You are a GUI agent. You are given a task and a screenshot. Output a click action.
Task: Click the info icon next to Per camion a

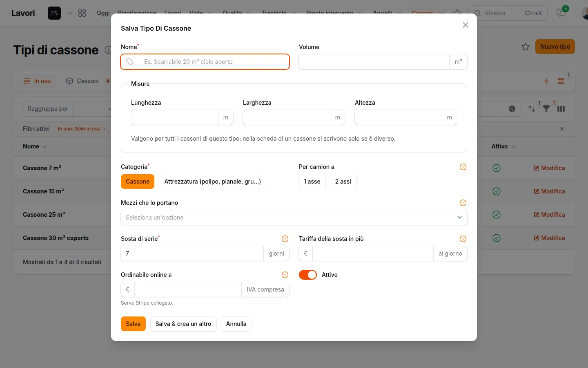point(463,167)
